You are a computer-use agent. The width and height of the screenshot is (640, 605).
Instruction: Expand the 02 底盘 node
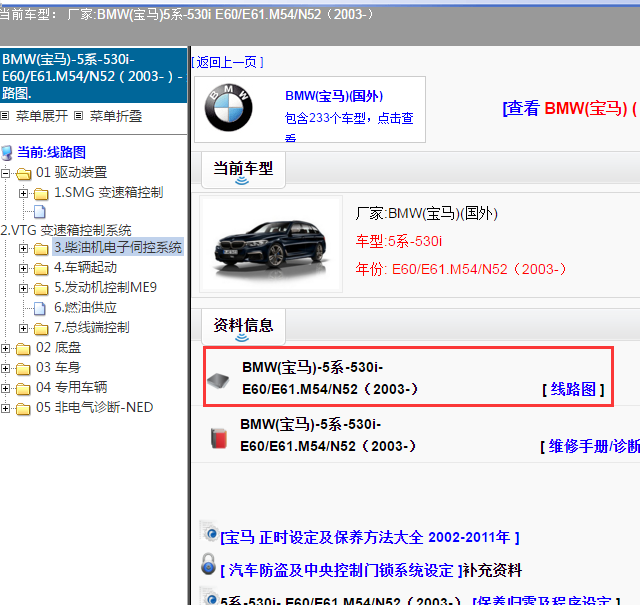(x=5, y=348)
